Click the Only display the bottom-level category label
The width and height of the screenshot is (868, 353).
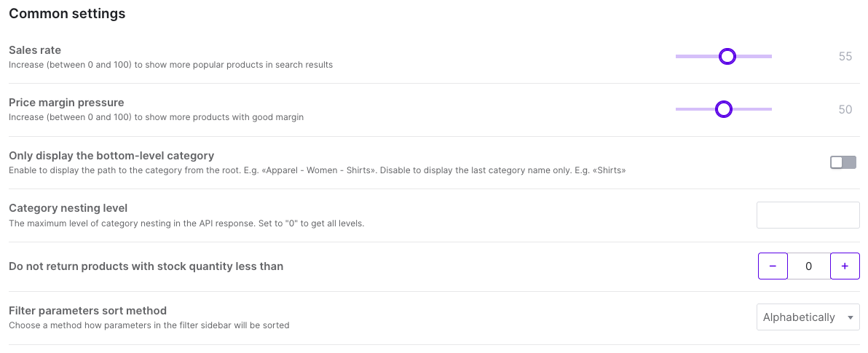click(x=111, y=156)
